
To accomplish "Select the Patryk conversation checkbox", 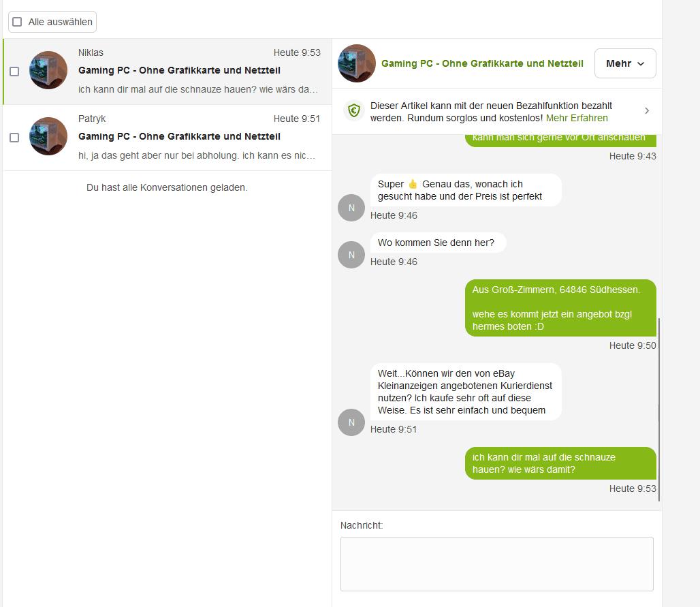I will [x=14, y=138].
